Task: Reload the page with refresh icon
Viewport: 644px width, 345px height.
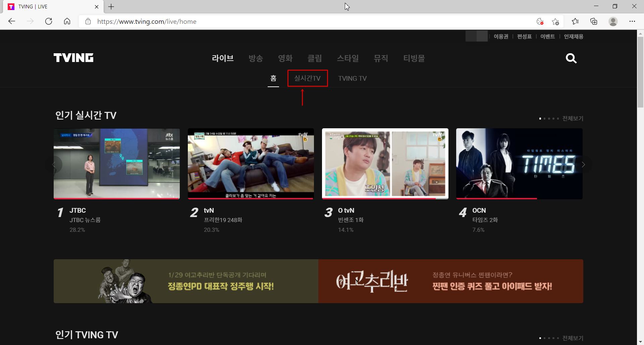Action: (49, 21)
